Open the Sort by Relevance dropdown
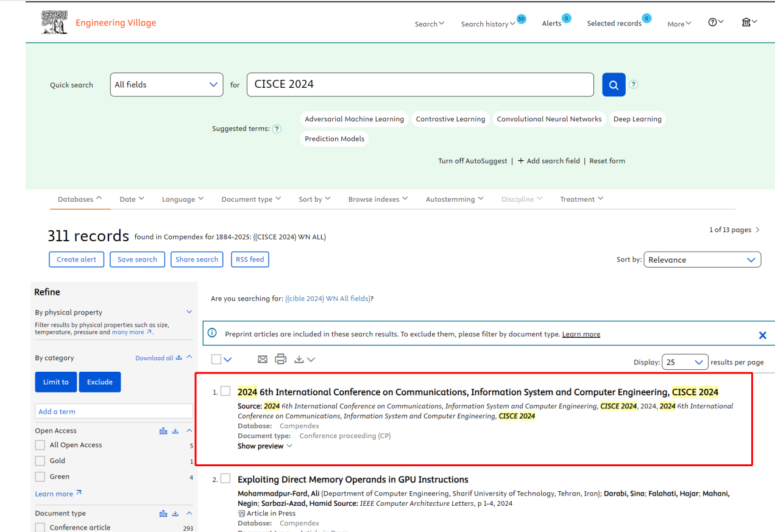This screenshot has height=532, width=775. pyautogui.click(x=702, y=260)
